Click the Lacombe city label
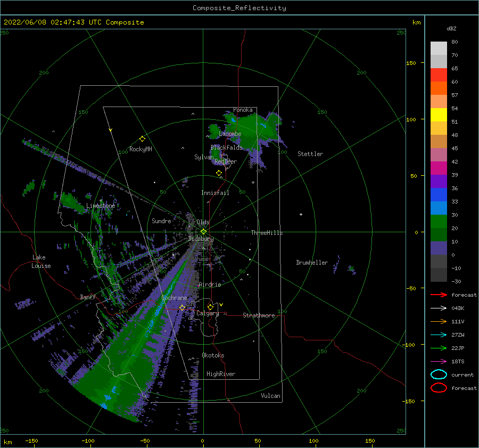 tap(230, 134)
